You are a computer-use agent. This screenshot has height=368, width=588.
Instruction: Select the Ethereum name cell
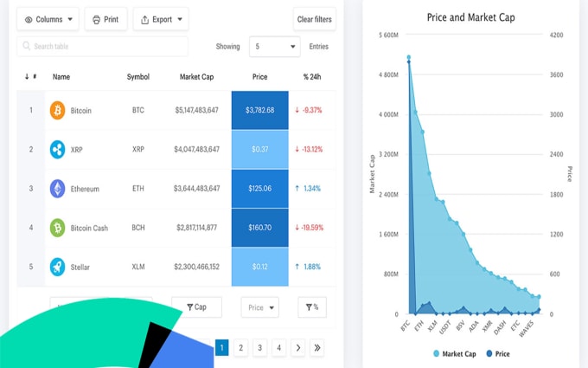[85, 189]
